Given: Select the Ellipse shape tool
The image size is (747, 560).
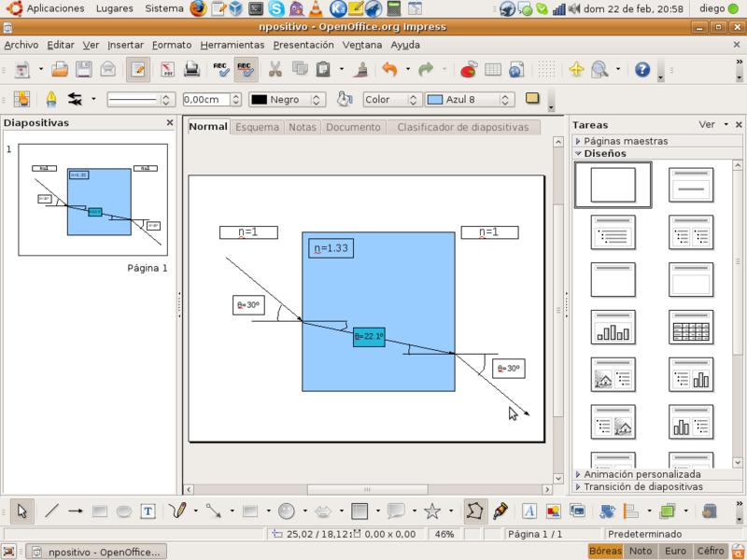Looking at the screenshot, I should click(124, 511).
